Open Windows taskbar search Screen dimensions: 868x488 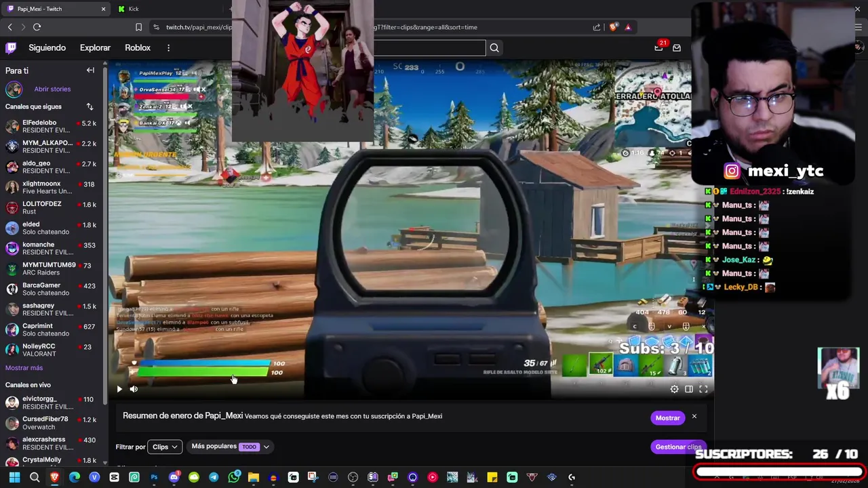[x=35, y=477]
